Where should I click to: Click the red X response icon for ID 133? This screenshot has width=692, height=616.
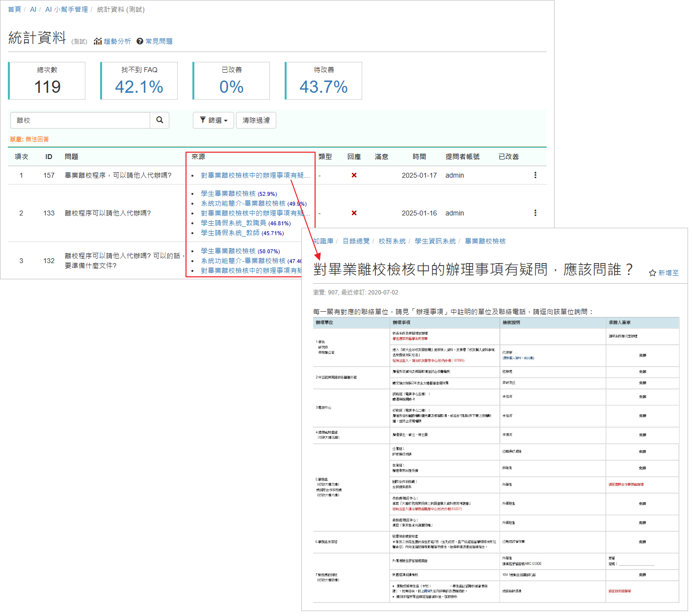coord(354,213)
